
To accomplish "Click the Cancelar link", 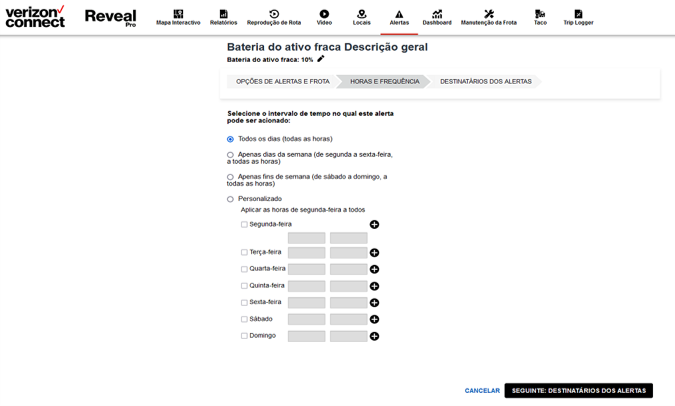I will (x=482, y=391).
